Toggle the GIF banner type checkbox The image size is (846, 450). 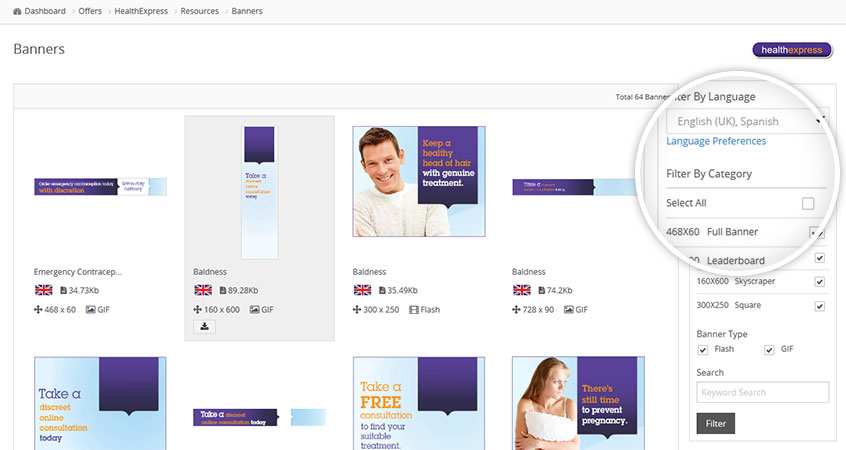769,350
